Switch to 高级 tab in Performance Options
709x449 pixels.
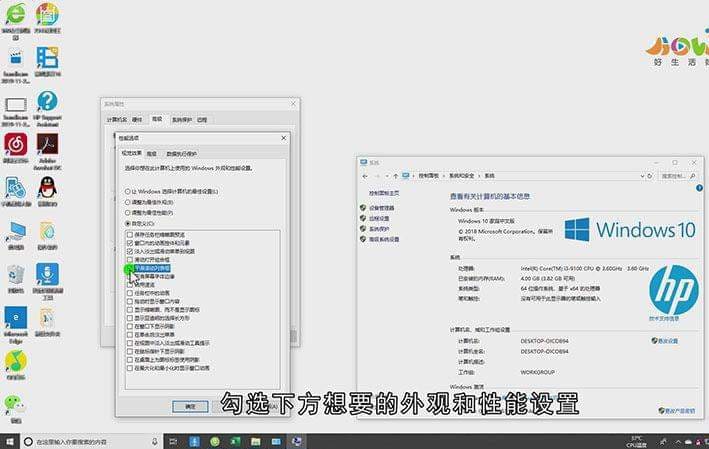coord(152,154)
